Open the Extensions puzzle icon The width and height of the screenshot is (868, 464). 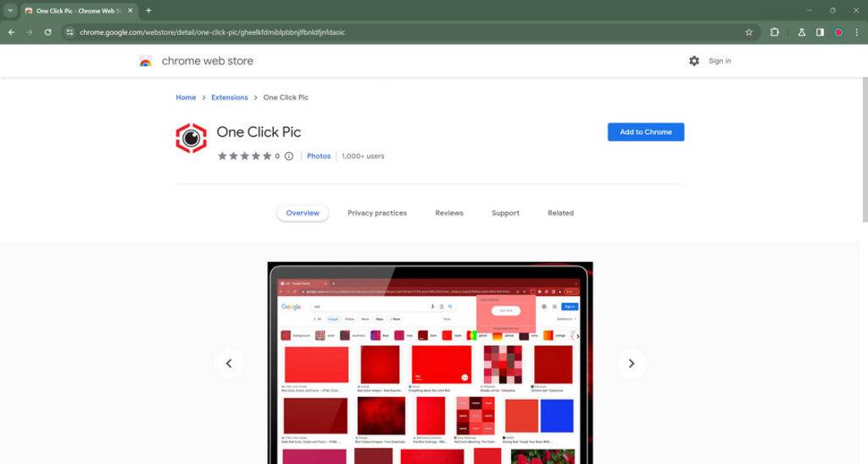coord(775,32)
